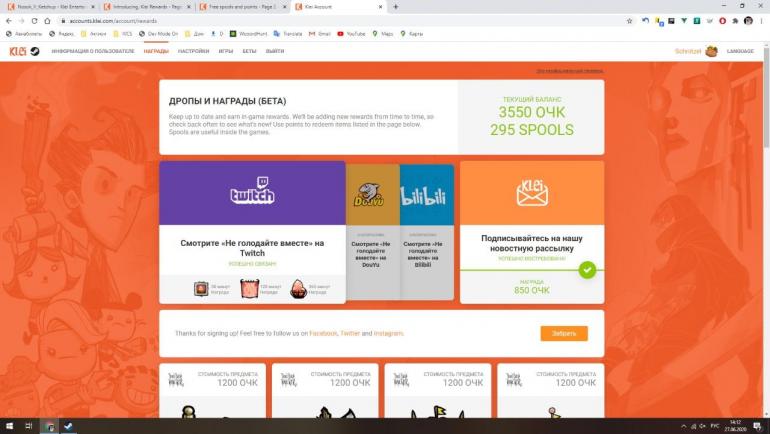Screen dimensions: 770x434
Task: Click the Klei newsletter envelope icon
Action: [x=532, y=193]
